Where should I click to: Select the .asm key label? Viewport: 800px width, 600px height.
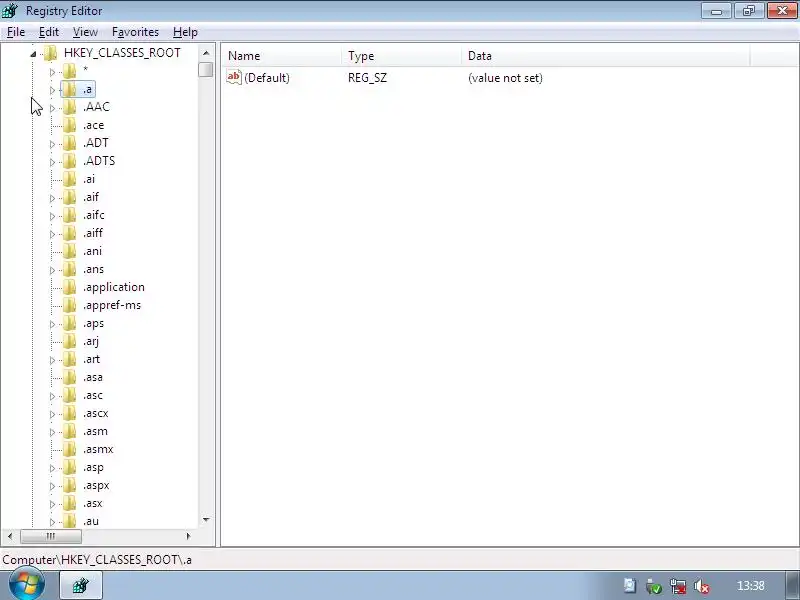[95, 432]
